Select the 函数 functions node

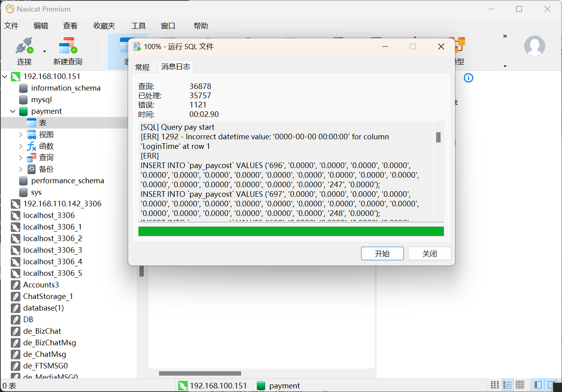point(46,146)
